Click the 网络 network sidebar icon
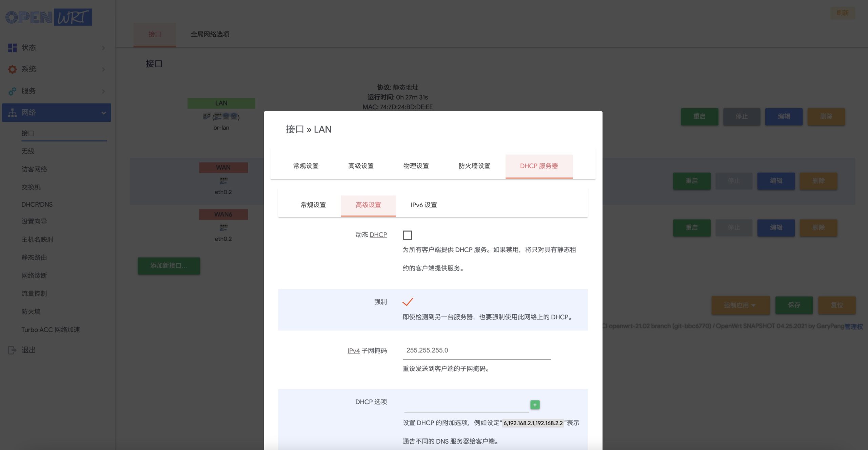 click(x=12, y=112)
